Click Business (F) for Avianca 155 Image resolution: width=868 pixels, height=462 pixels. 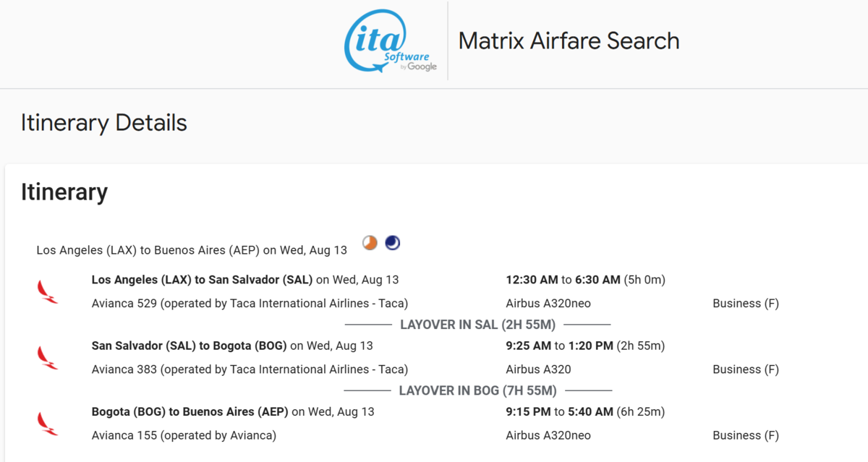(746, 435)
